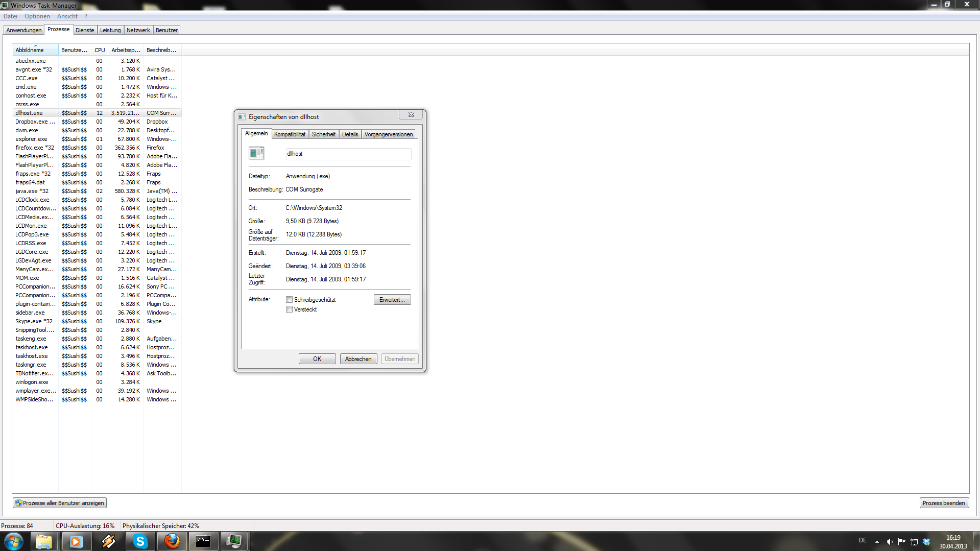The image size is (980, 551).
Task: Open command prompt taskbar icon
Action: coord(203,541)
